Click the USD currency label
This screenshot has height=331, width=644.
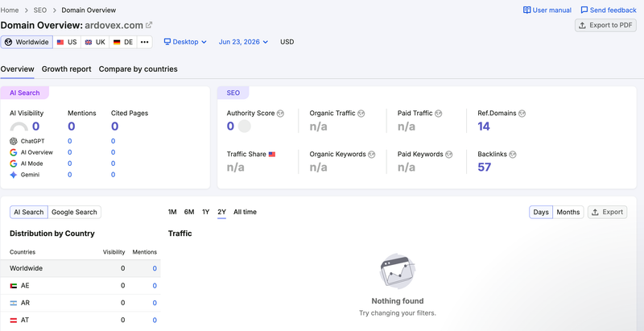(287, 42)
